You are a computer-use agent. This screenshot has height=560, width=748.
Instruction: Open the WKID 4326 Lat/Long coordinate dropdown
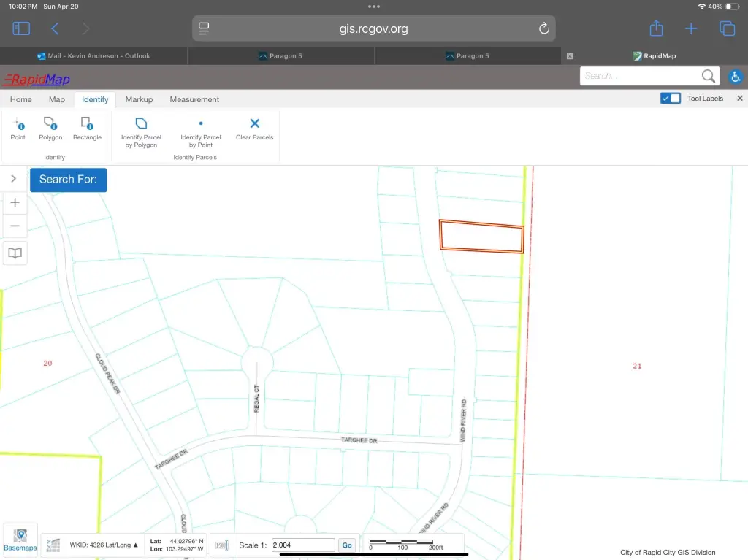104,545
